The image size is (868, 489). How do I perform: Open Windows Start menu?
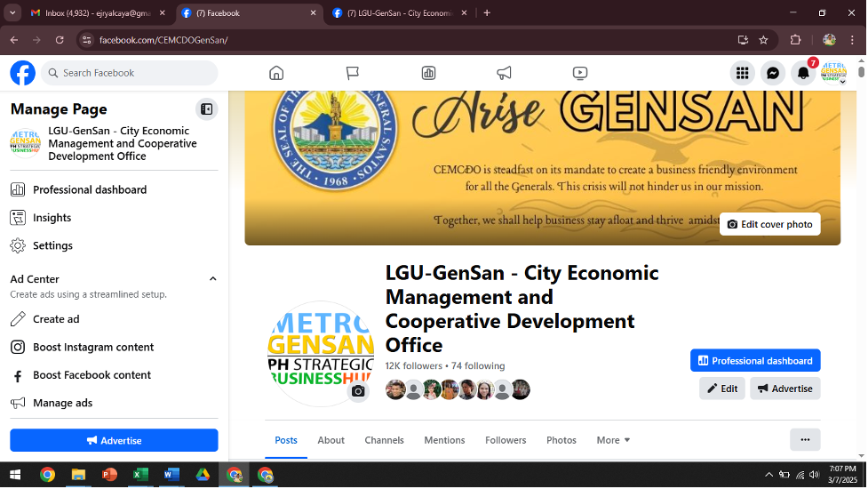tap(15, 475)
